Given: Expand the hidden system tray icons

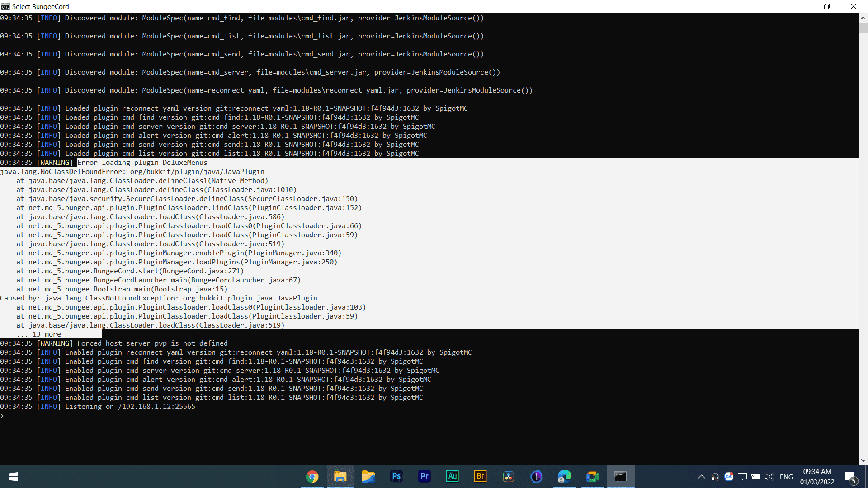Looking at the screenshot, I should (701, 477).
